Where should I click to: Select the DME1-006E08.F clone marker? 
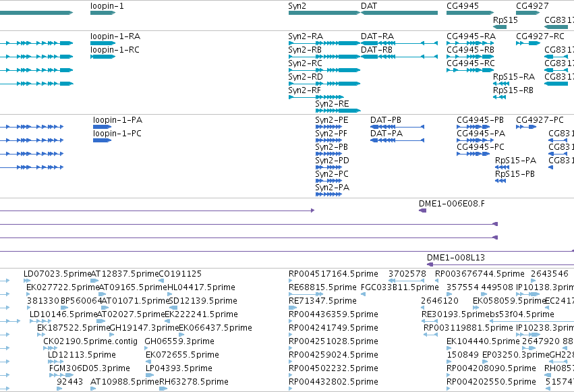422,211
